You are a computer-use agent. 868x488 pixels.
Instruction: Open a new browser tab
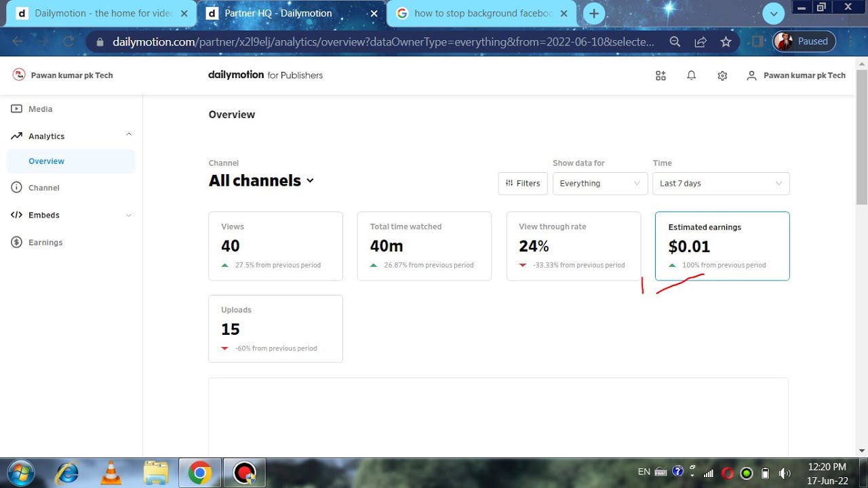click(x=593, y=14)
